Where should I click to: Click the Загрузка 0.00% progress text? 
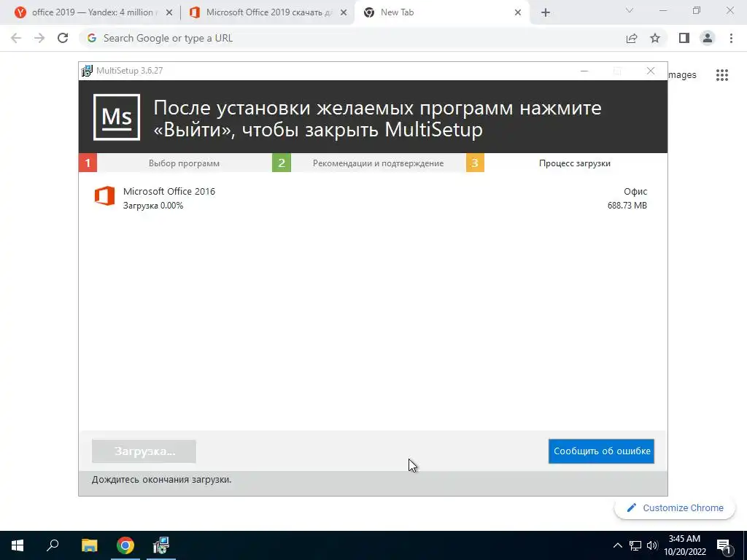(153, 206)
